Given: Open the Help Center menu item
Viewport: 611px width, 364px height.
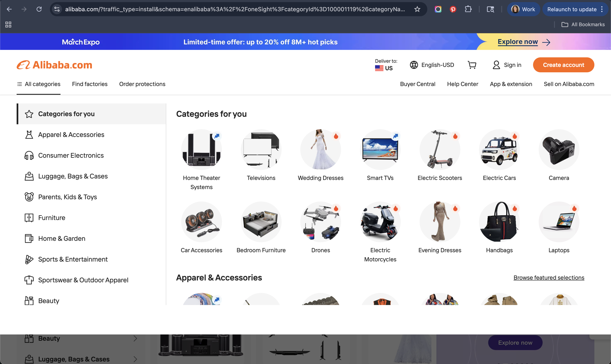Looking at the screenshot, I should 462,84.
